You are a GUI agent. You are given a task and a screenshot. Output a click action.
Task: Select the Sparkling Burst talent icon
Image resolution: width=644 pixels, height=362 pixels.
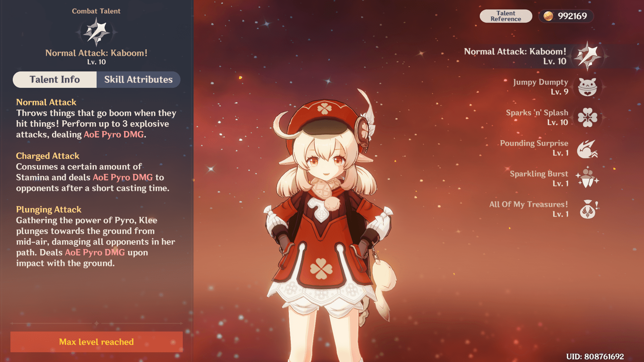(x=588, y=178)
